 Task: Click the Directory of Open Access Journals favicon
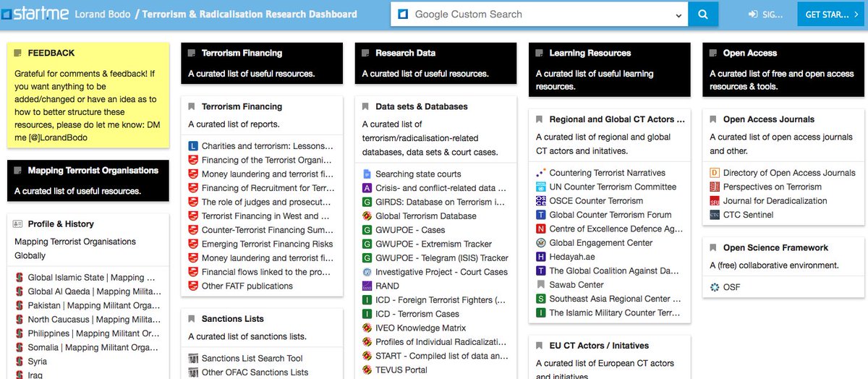pyautogui.click(x=715, y=174)
